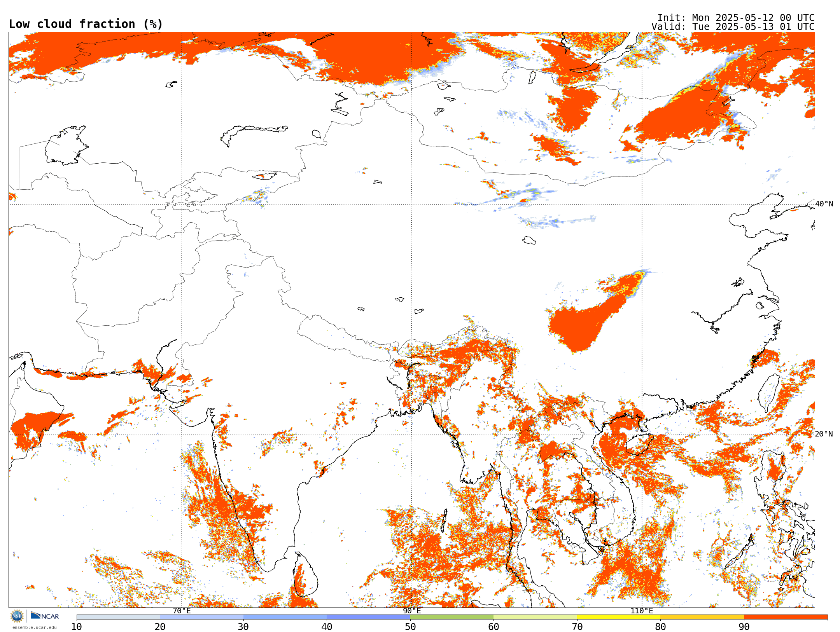Click the 40–50 periwinkle colorbar segment
Image resolution: width=840 pixels, height=632 pixels.
coord(368,617)
